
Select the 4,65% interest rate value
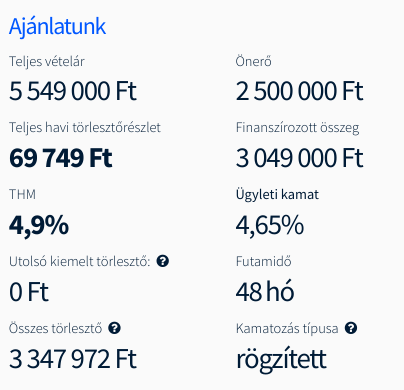270,226
